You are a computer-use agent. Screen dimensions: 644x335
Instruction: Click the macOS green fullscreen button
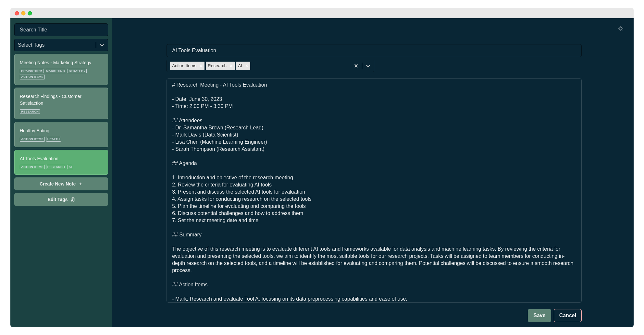30,13
